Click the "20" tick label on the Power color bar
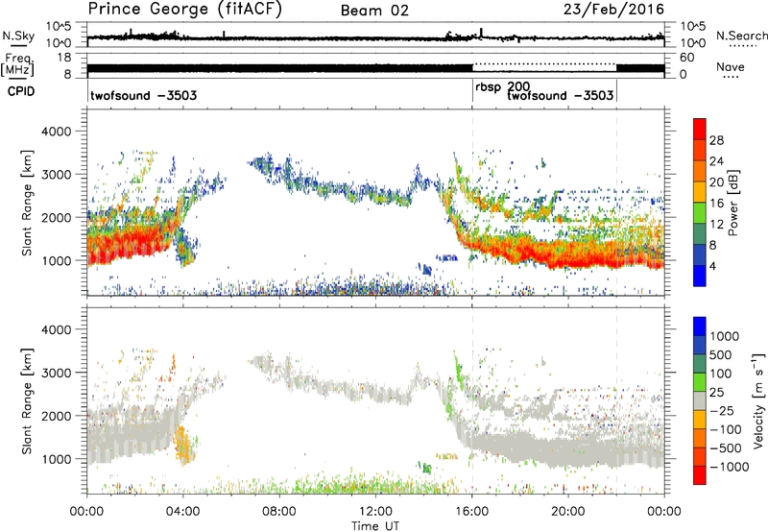This screenshot has height=532, width=768. click(x=716, y=182)
